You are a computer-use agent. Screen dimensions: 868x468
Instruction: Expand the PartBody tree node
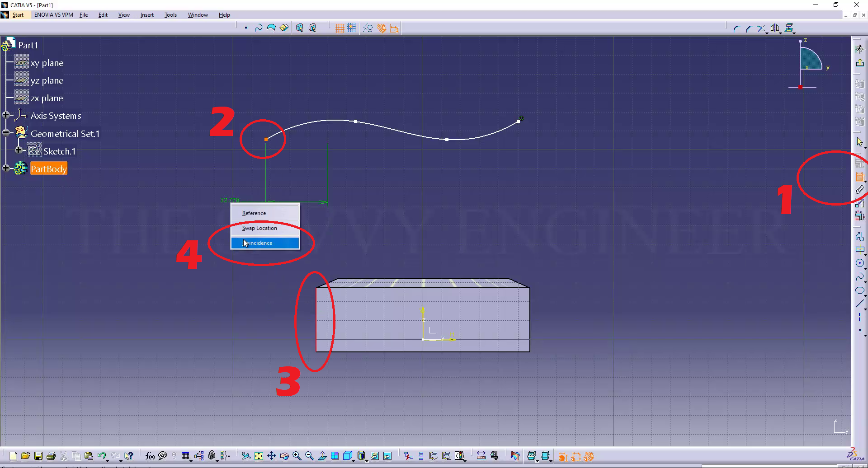[x=6, y=168]
